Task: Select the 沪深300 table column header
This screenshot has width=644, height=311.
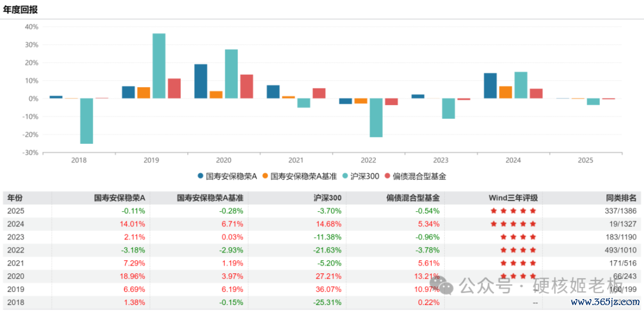Action: [x=328, y=198]
